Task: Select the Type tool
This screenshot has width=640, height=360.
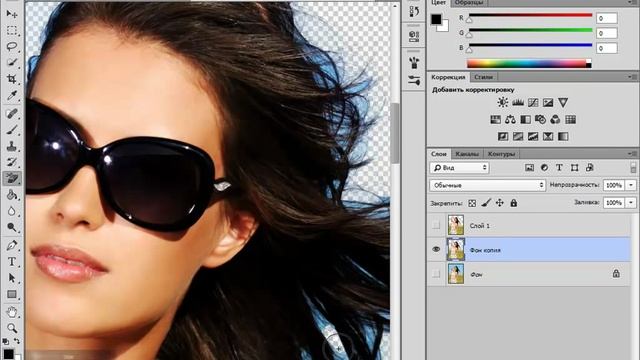Action: 11,262
